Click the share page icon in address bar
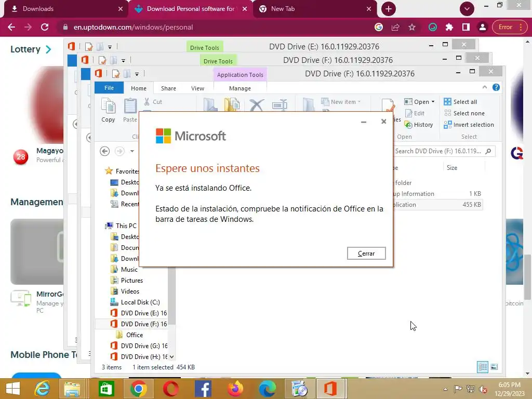This screenshot has height=399, width=532. tap(395, 27)
